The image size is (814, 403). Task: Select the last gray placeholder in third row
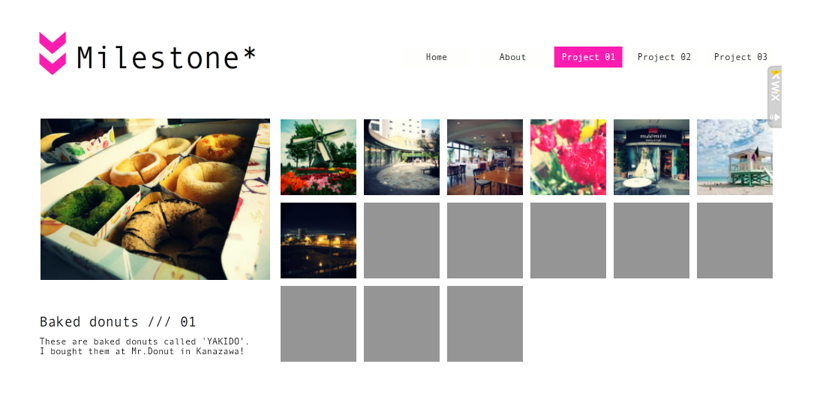click(x=485, y=324)
